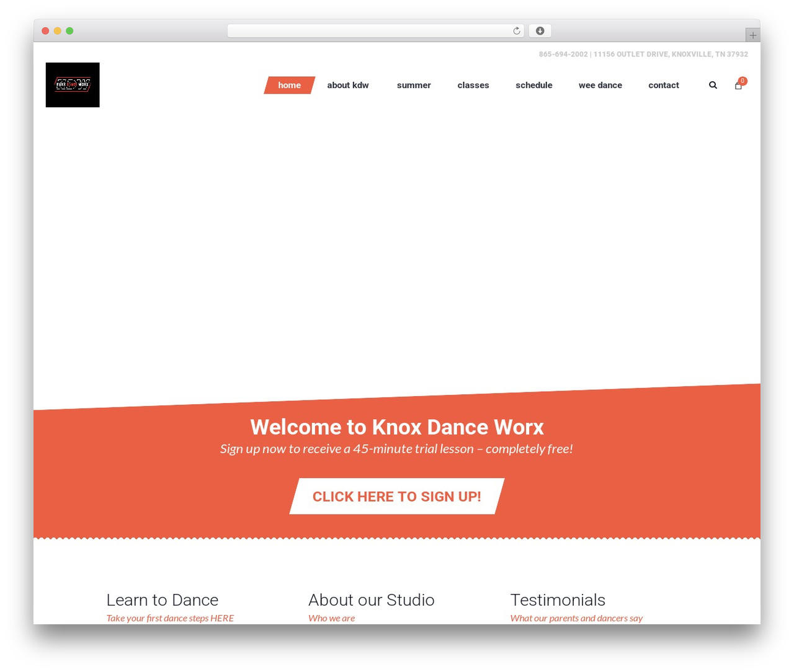Open the About our Studio heading
The height and width of the screenshot is (672, 794).
pyautogui.click(x=372, y=600)
